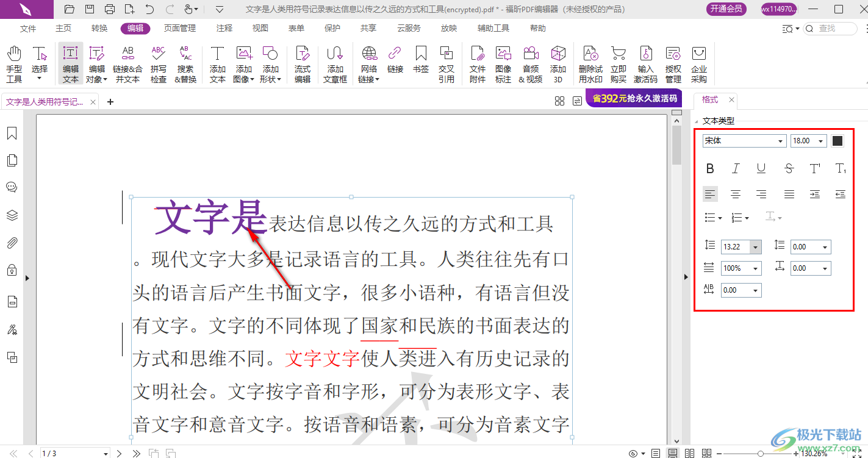Switch to the 注释 ribbon tab
Screen dimensions: 868x458
224,28
